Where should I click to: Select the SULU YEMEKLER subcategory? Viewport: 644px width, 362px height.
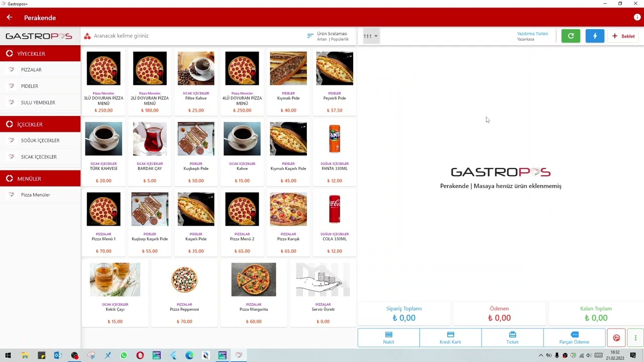(x=40, y=103)
